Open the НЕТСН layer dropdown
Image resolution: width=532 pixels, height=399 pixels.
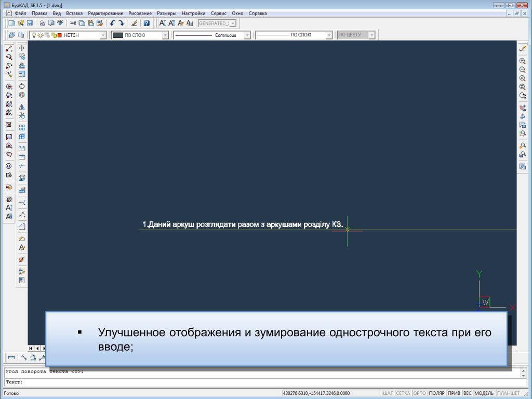pos(103,35)
